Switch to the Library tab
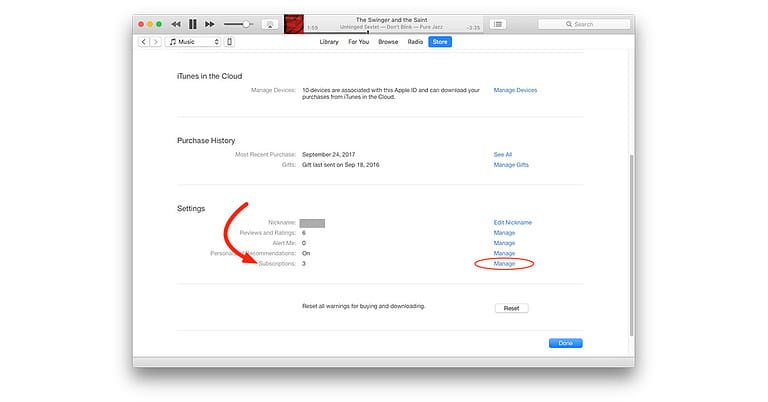This screenshot has height=402, width=768. pos(329,42)
